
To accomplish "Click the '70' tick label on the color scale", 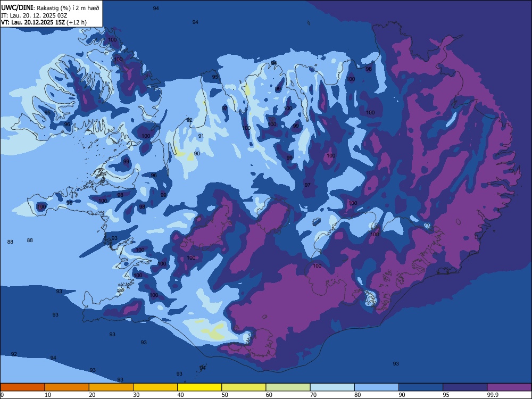I will (313, 395).
